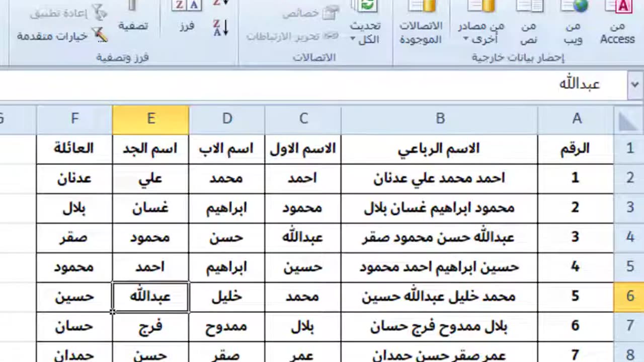Select column F header
The height and width of the screenshot is (362, 644).
click(74, 119)
